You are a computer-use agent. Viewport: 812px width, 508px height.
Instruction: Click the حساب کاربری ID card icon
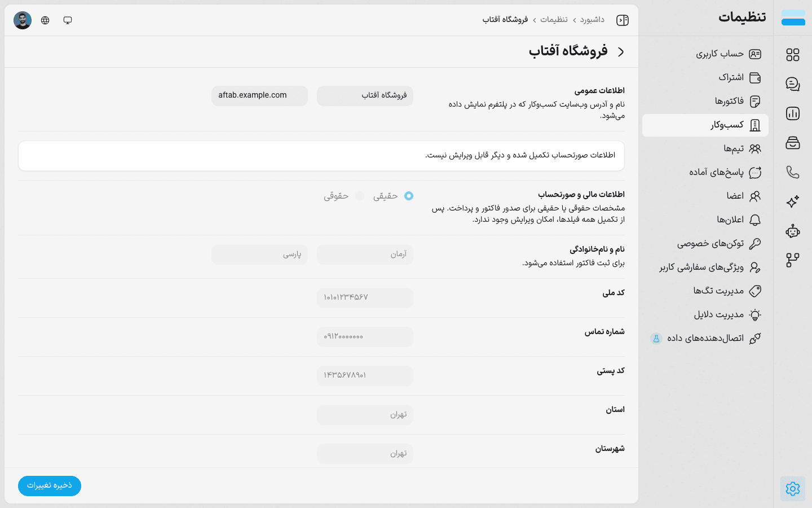(755, 54)
